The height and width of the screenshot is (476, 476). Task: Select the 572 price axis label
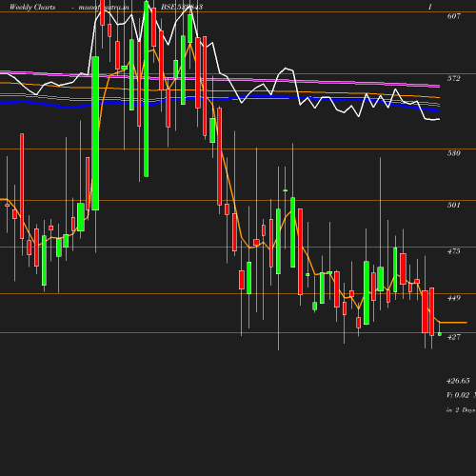(x=453, y=78)
